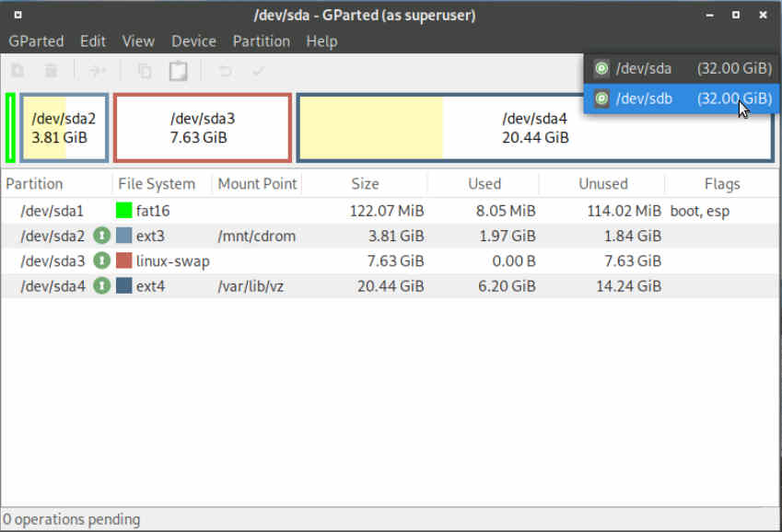The width and height of the screenshot is (782, 532).
Task: Click the File System column header
Action: point(157,184)
